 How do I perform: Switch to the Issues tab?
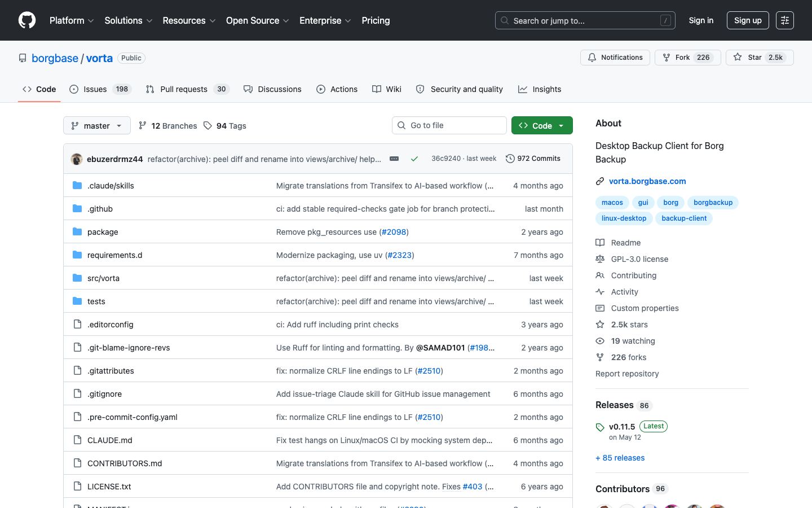[x=100, y=89]
